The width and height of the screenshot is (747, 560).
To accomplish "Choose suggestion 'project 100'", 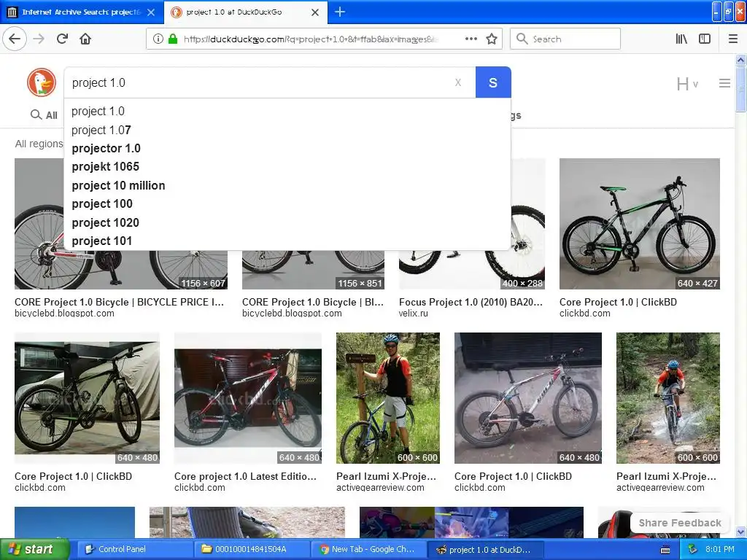I will pos(287,204).
